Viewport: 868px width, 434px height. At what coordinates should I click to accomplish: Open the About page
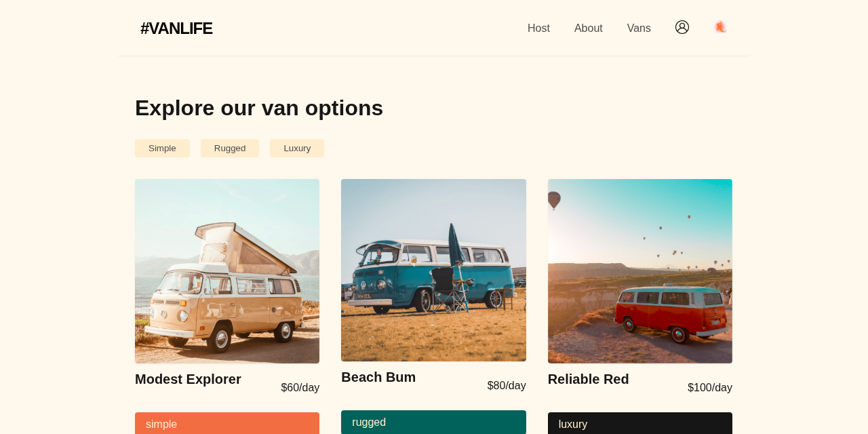(588, 26)
